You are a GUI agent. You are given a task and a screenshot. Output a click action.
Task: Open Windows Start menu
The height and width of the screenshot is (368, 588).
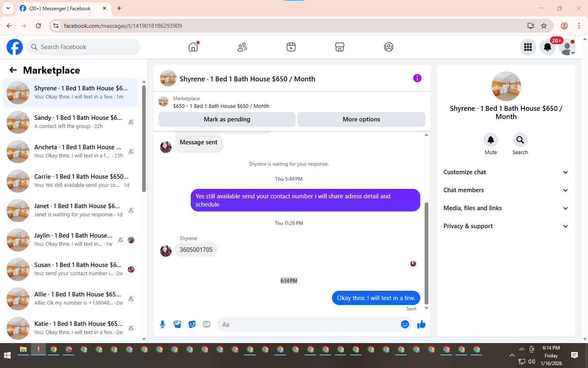[7, 355]
